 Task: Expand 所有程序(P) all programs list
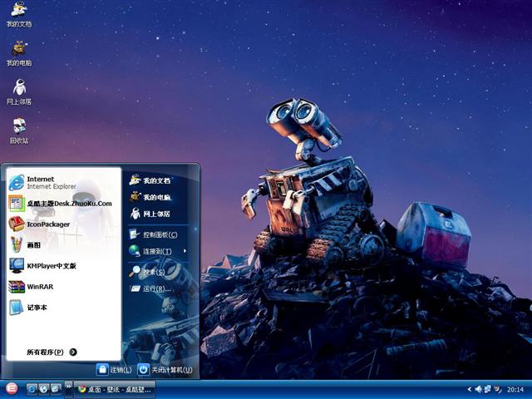coord(52,352)
